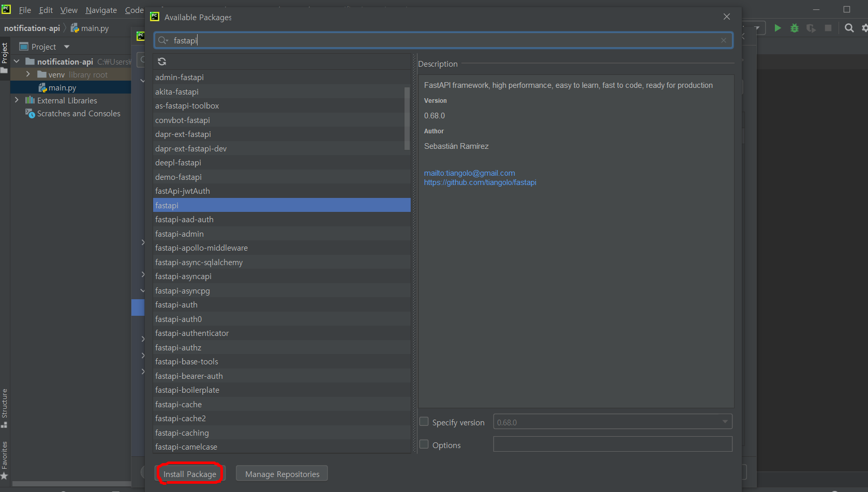The height and width of the screenshot is (492, 868).
Task: Select the fastapi-camelcase package
Action: tap(282, 447)
